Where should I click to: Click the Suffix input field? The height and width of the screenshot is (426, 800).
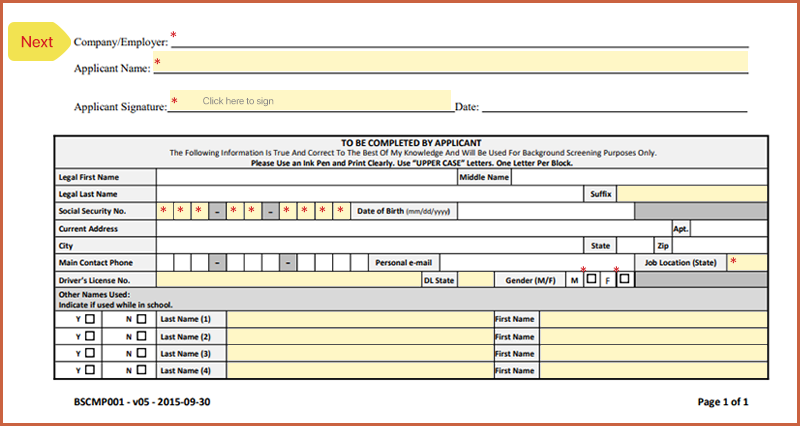click(x=692, y=194)
